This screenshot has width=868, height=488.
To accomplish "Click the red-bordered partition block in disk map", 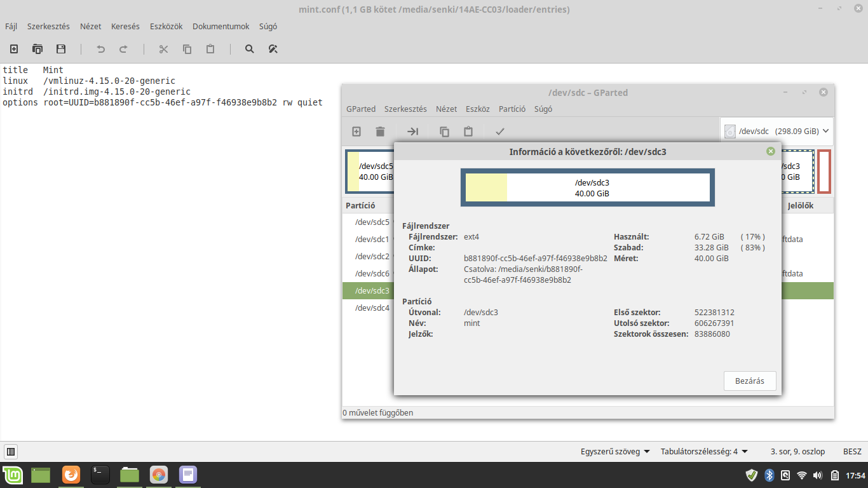I will tap(824, 172).
